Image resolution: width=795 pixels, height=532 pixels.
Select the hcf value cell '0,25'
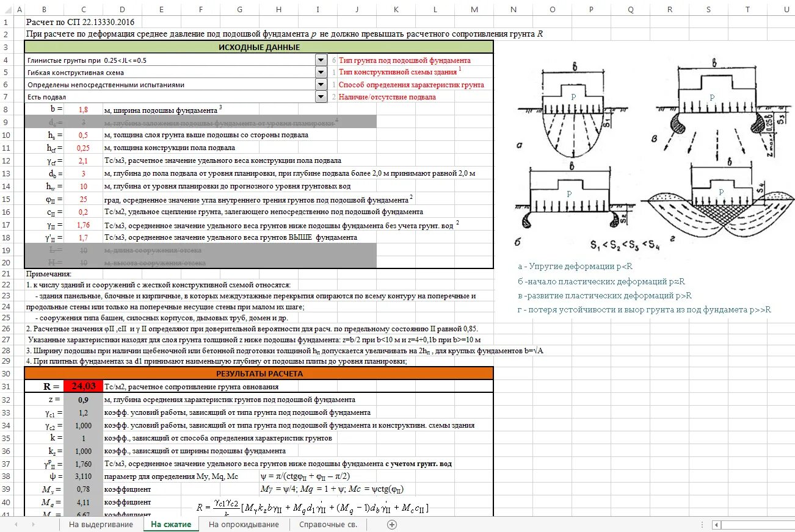tap(83, 148)
